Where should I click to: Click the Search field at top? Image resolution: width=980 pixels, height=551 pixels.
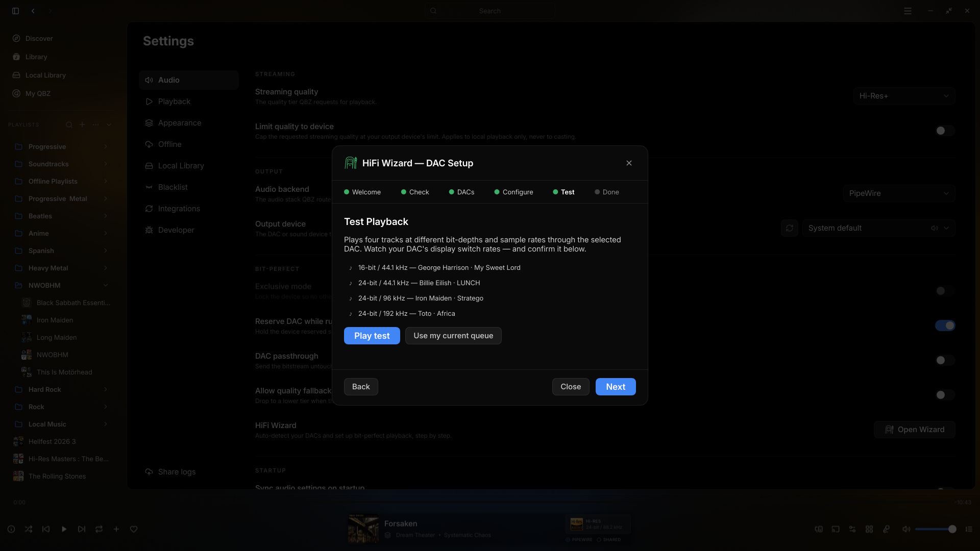[x=489, y=11]
